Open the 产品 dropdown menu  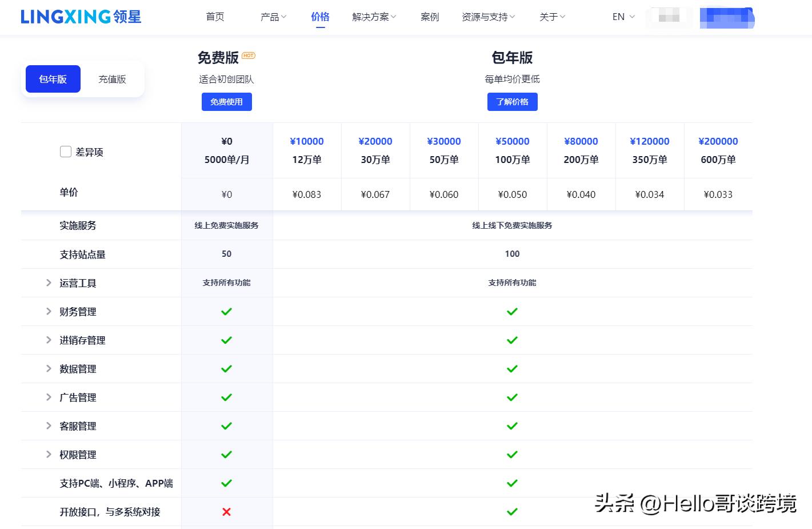tap(273, 17)
